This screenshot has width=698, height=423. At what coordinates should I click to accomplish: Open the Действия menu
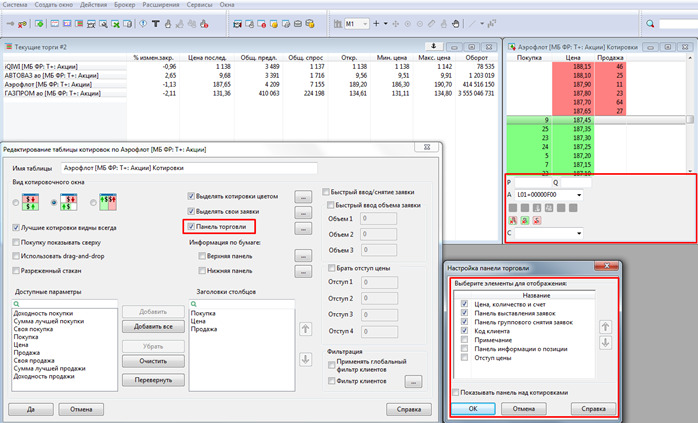click(93, 4)
